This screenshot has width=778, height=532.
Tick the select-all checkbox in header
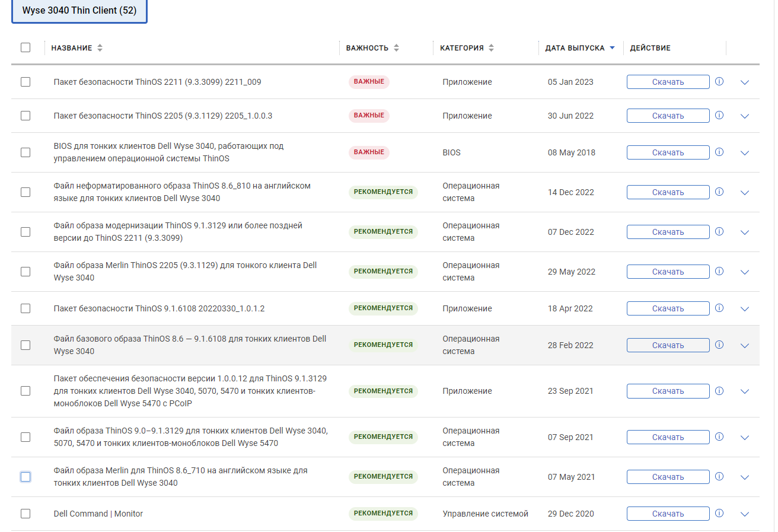[x=25, y=47]
